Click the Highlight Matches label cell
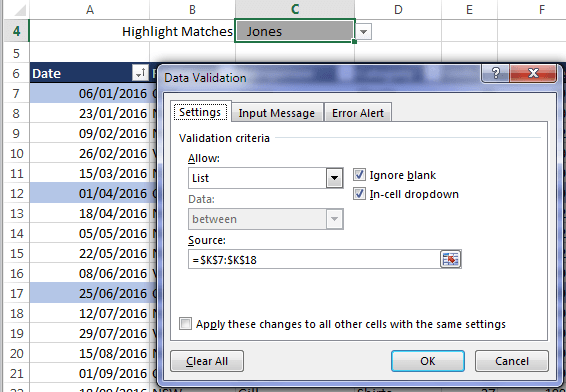Screen dimensions: 566x392 tap(178, 31)
